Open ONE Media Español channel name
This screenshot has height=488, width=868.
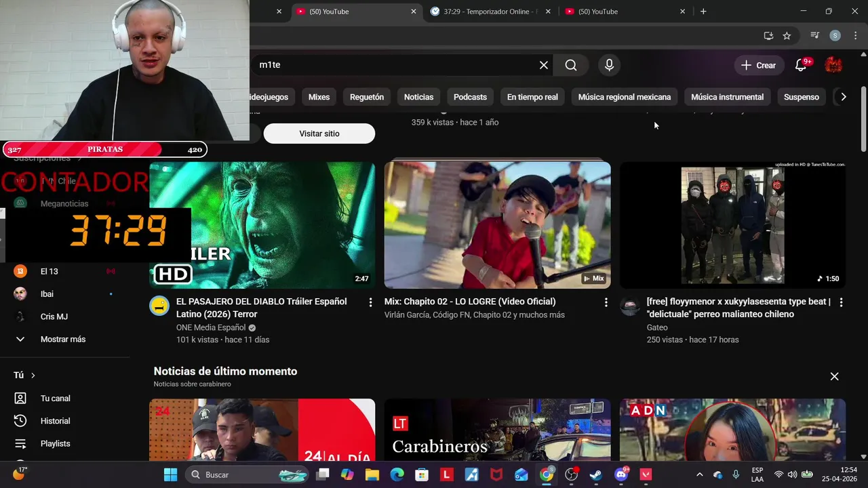210,327
